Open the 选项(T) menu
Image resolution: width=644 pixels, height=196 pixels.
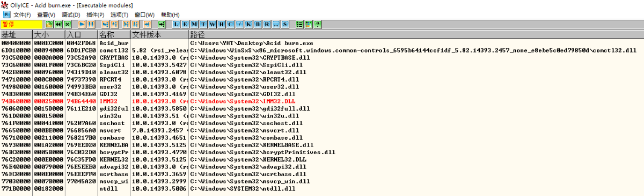(119, 14)
